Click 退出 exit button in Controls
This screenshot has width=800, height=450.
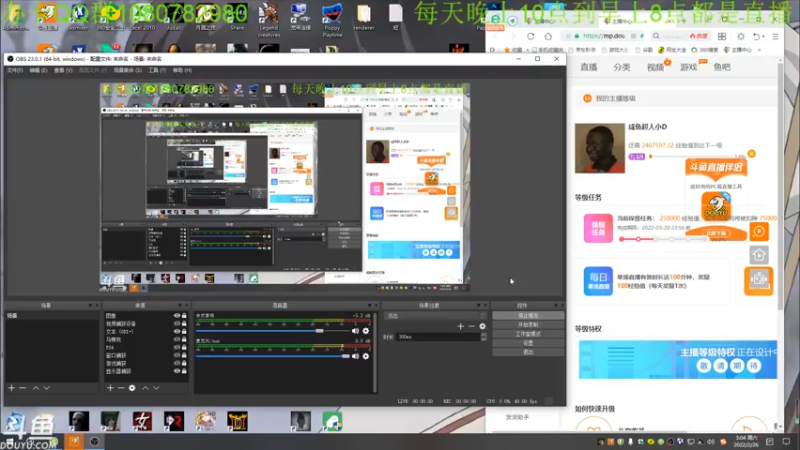click(528, 352)
